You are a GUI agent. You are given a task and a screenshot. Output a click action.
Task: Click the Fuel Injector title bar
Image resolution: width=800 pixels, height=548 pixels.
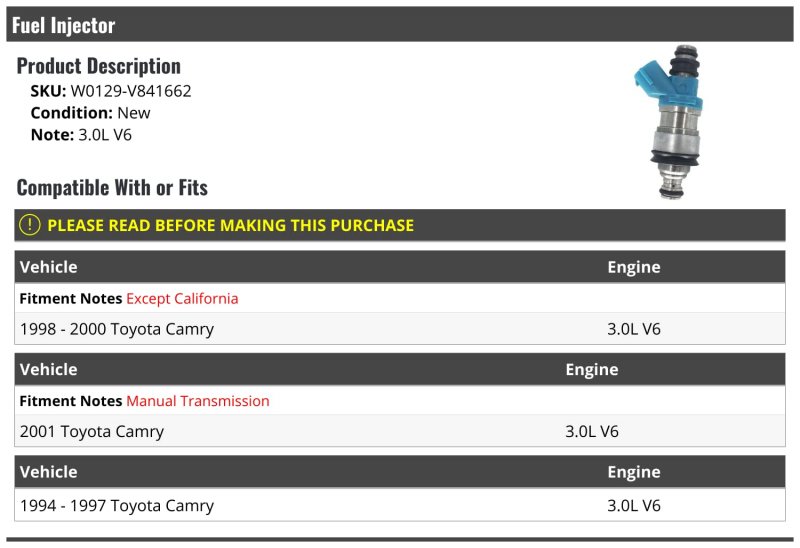tap(399, 24)
